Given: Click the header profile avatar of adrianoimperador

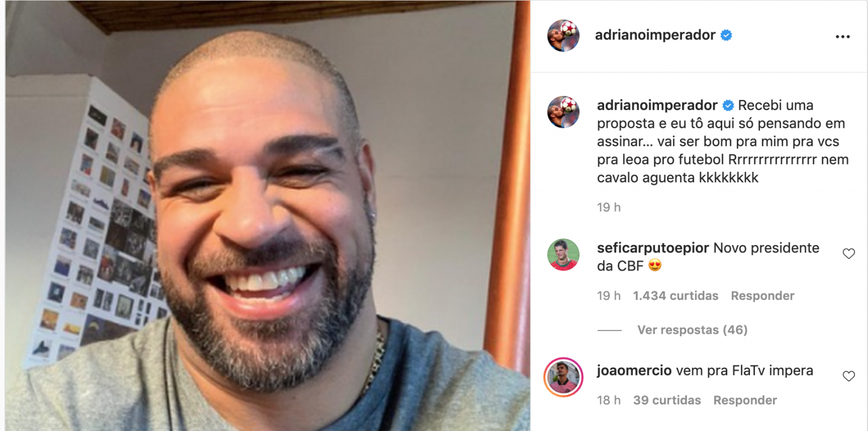Looking at the screenshot, I should (x=563, y=36).
